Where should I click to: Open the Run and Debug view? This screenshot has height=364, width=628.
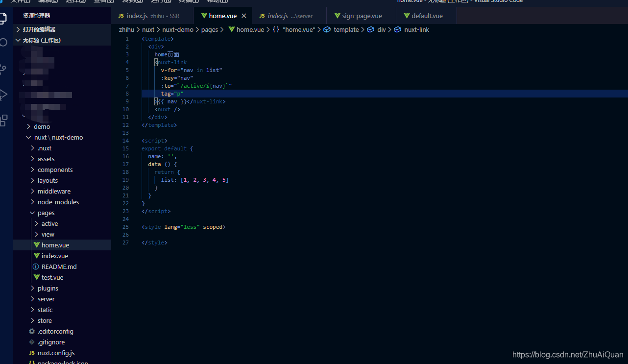pyautogui.click(x=3, y=95)
